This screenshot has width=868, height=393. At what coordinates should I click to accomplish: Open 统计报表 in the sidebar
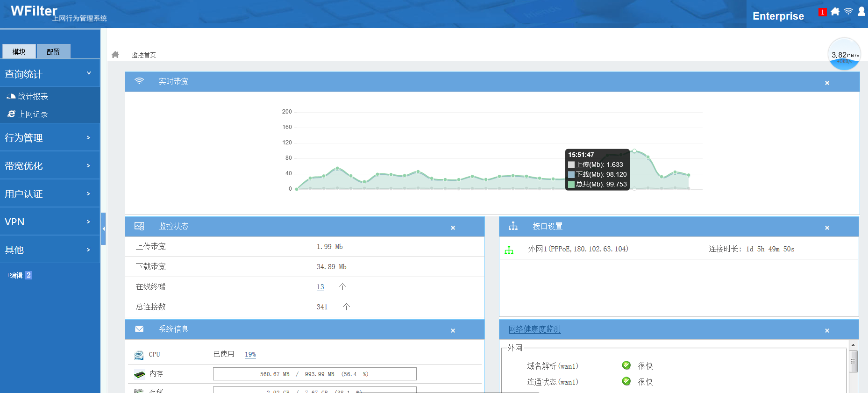click(x=33, y=97)
